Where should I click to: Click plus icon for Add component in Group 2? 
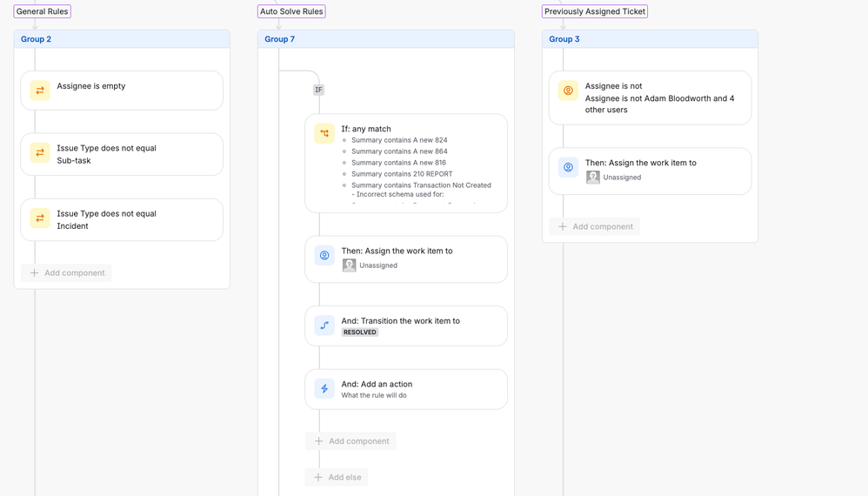point(34,273)
